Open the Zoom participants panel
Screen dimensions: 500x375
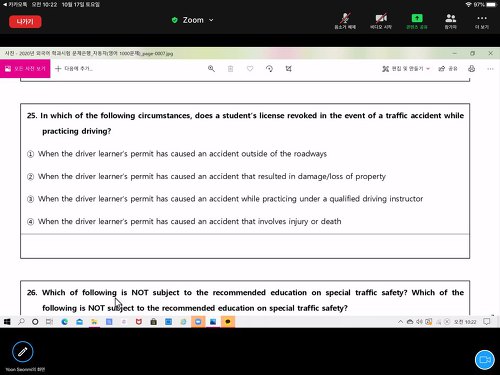pyautogui.click(x=450, y=21)
